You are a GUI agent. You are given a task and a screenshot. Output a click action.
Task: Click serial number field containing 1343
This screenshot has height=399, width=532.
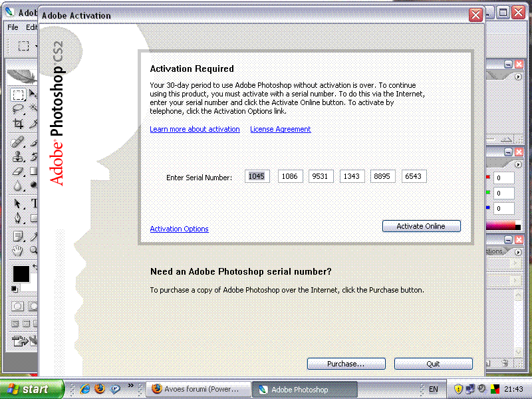(x=352, y=176)
